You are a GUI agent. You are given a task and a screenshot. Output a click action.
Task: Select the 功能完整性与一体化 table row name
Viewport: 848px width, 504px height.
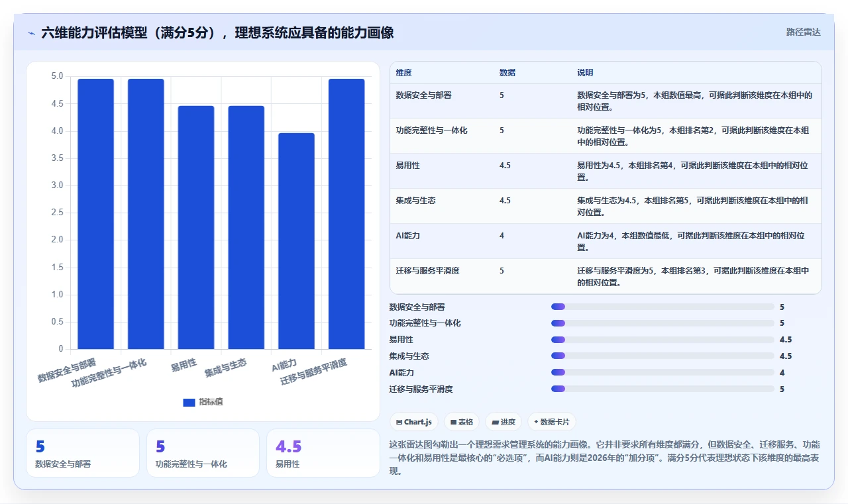point(431,130)
